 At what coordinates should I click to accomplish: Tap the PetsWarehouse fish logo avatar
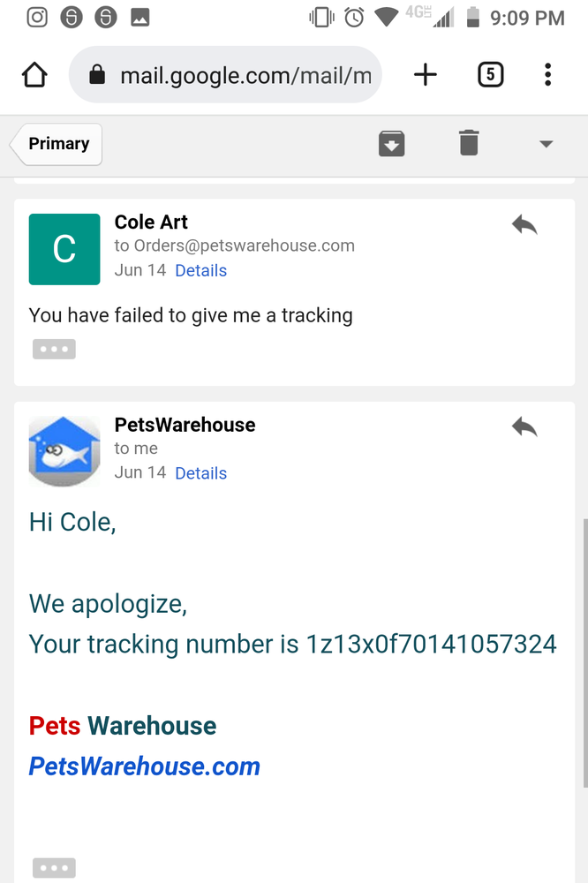tap(64, 451)
